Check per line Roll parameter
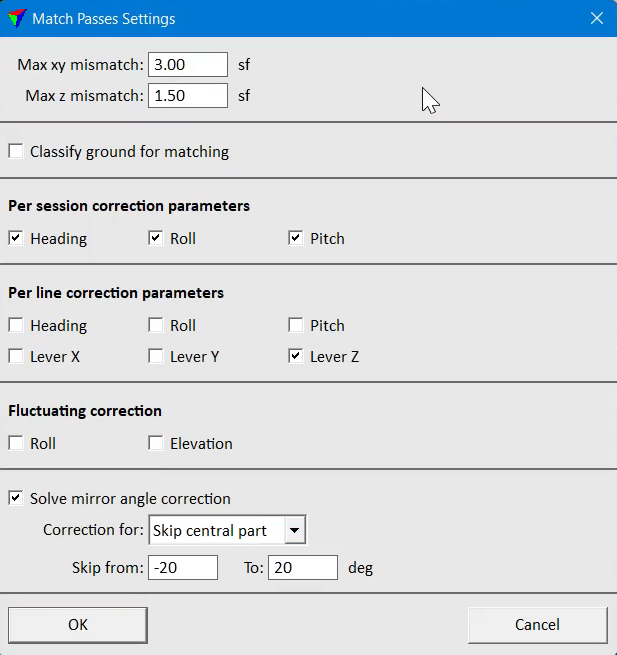The width and height of the screenshot is (617, 655). coord(156,325)
